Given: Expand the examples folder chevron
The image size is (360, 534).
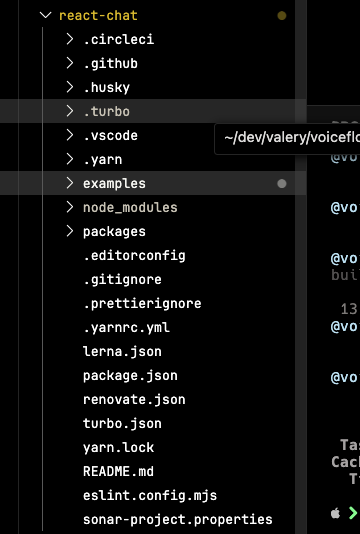Looking at the screenshot, I should [70, 183].
